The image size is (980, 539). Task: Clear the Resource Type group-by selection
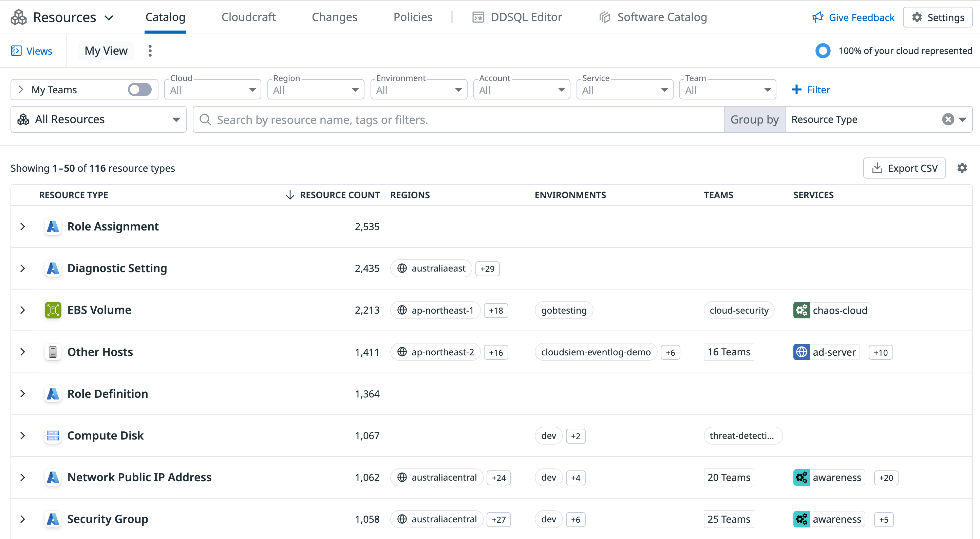948,119
